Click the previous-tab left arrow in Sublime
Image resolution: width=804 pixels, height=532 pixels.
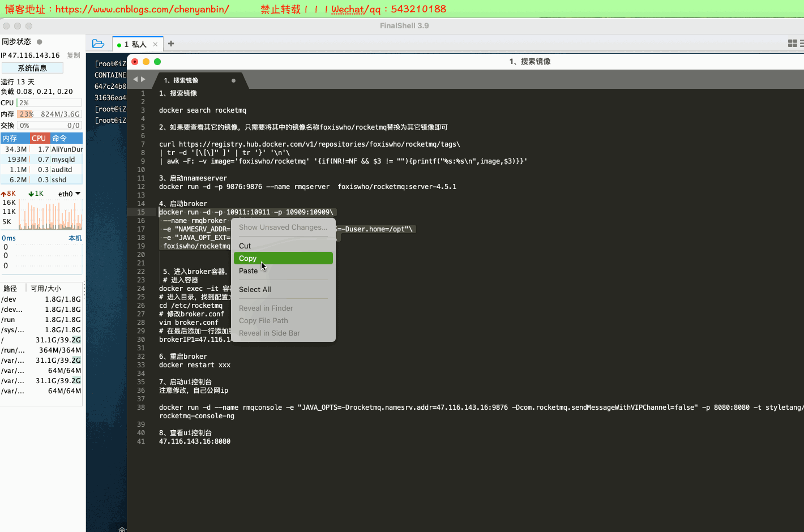click(x=135, y=79)
